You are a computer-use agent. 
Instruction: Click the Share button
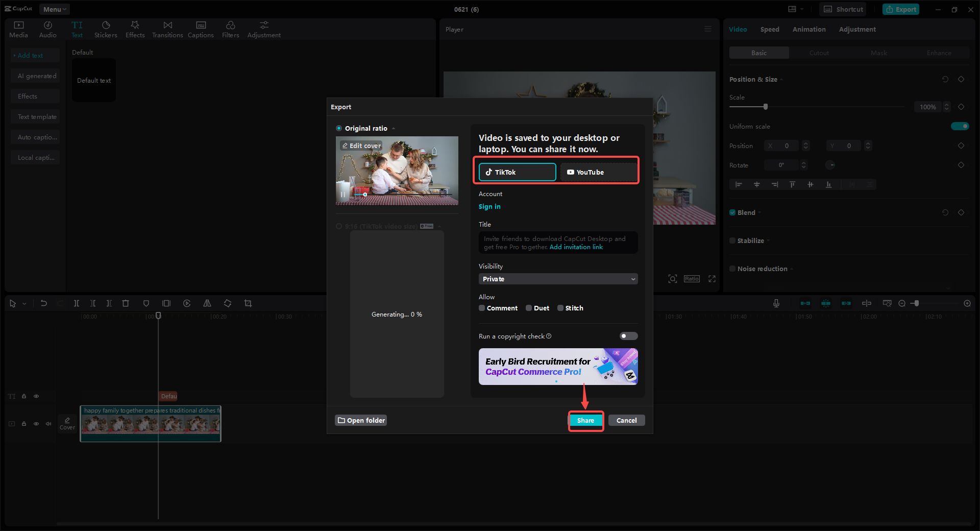point(585,420)
